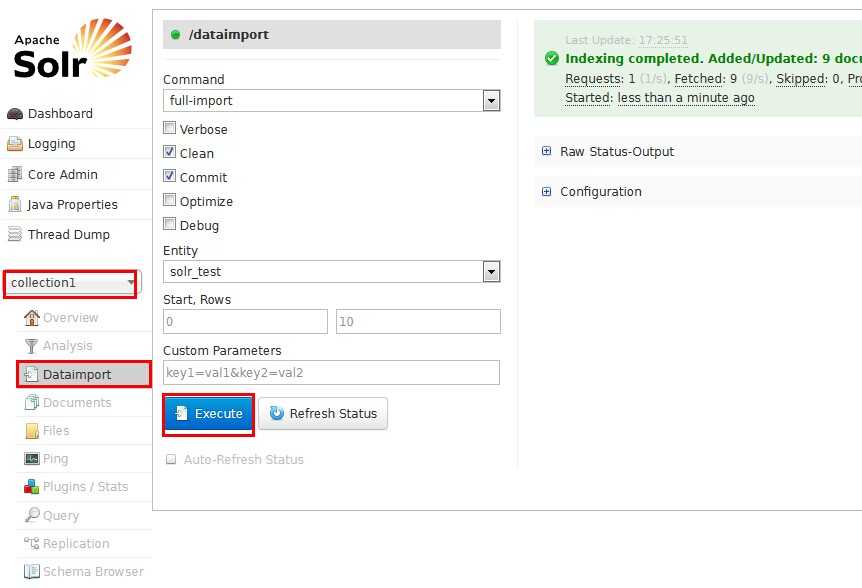The height and width of the screenshot is (588, 862).
Task: Click the 'Started: less than a minute ago' text
Action: coord(660,98)
